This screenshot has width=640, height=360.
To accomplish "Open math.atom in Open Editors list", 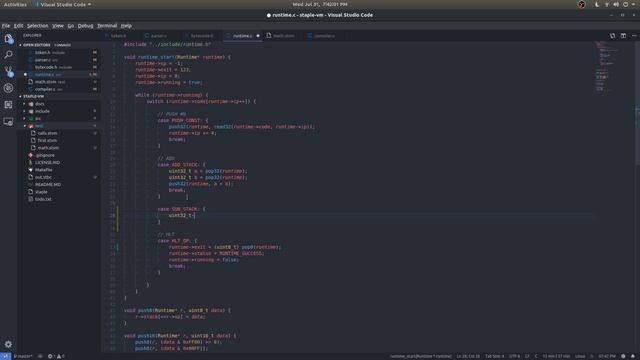I will (58, 82).
